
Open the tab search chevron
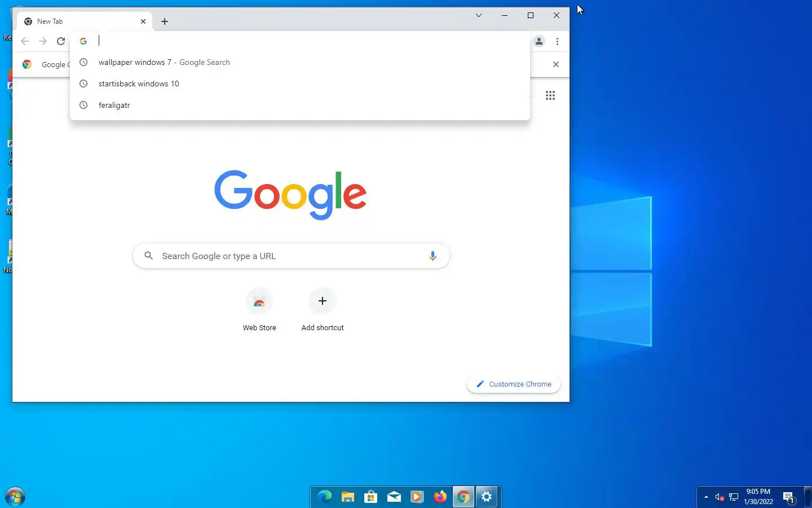[478, 15]
